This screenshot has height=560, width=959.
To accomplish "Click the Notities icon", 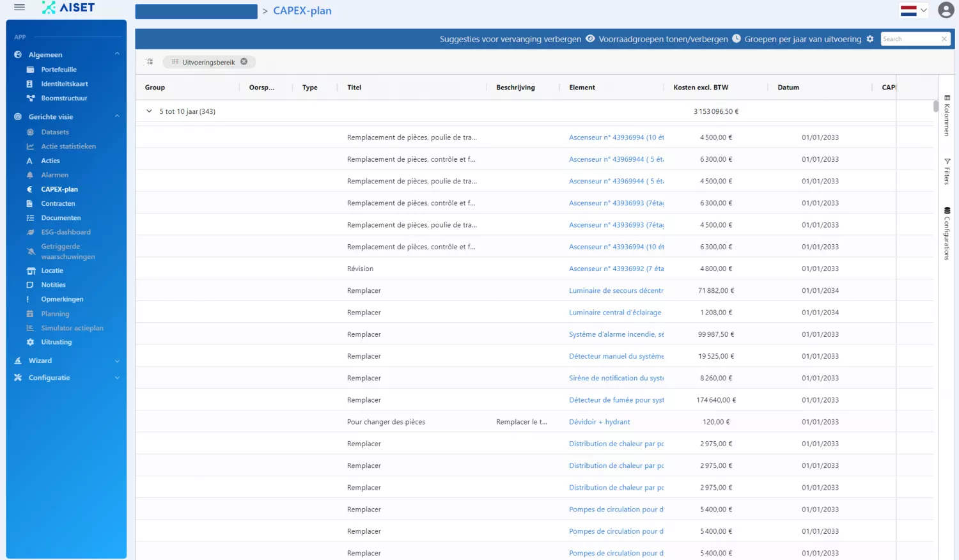I will pyautogui.click(x=30, y=285).
